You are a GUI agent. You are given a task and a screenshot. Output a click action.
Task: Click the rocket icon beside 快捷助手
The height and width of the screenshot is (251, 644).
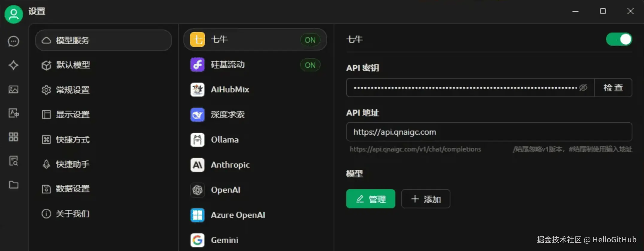coord(46,164)
